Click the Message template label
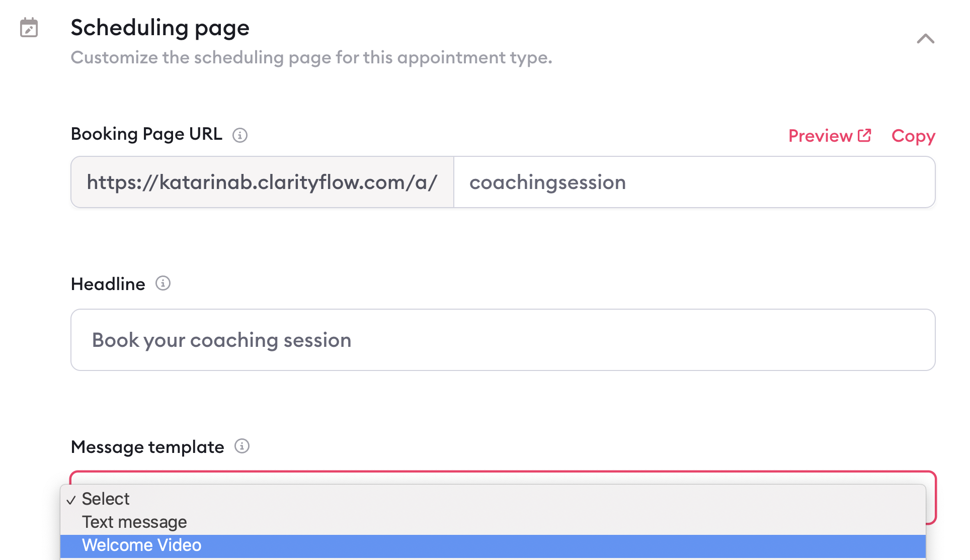The image size is (970, 560). point(147,447)
